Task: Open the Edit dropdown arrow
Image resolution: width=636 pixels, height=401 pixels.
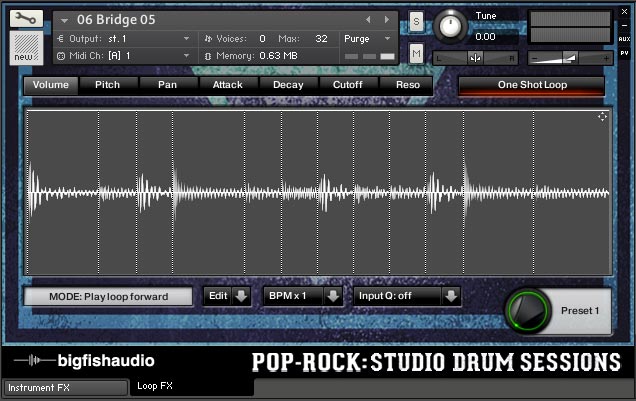Action: [241, 296]
